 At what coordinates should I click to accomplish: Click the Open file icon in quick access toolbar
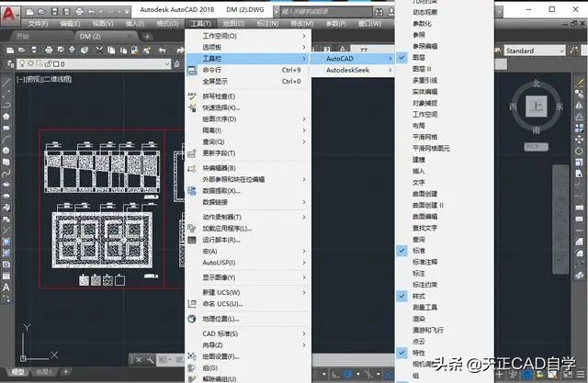coord(42,12)
